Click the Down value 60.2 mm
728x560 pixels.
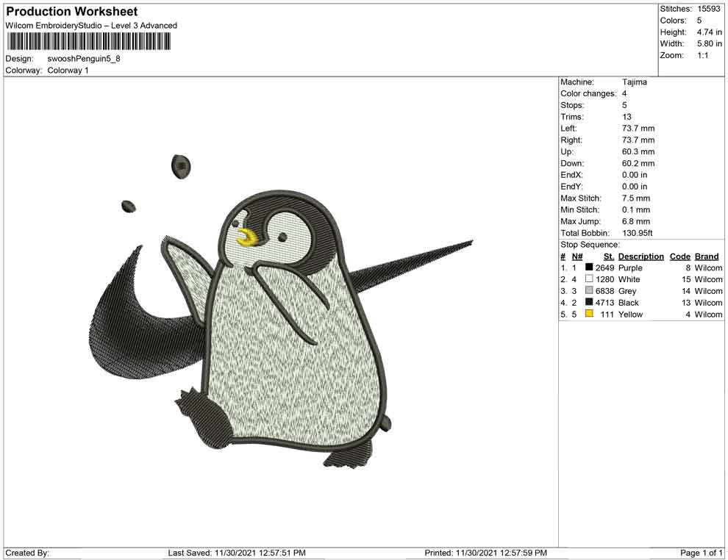(638, 163)
